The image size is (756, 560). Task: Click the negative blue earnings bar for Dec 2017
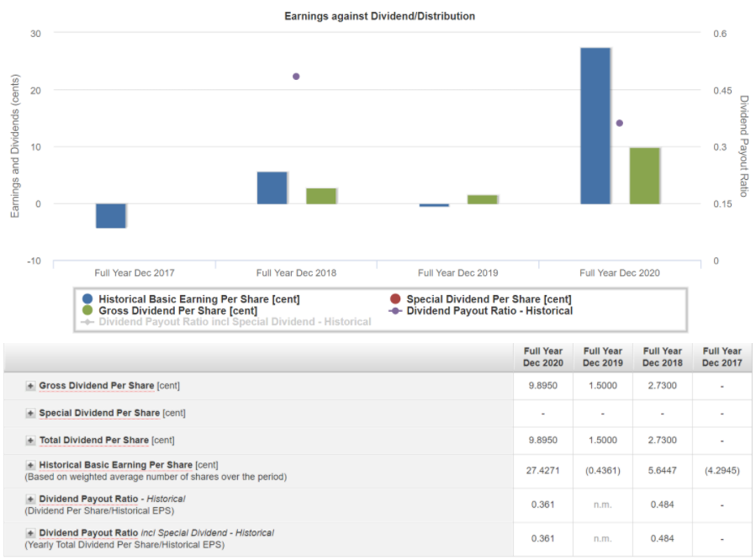(111, 215)
